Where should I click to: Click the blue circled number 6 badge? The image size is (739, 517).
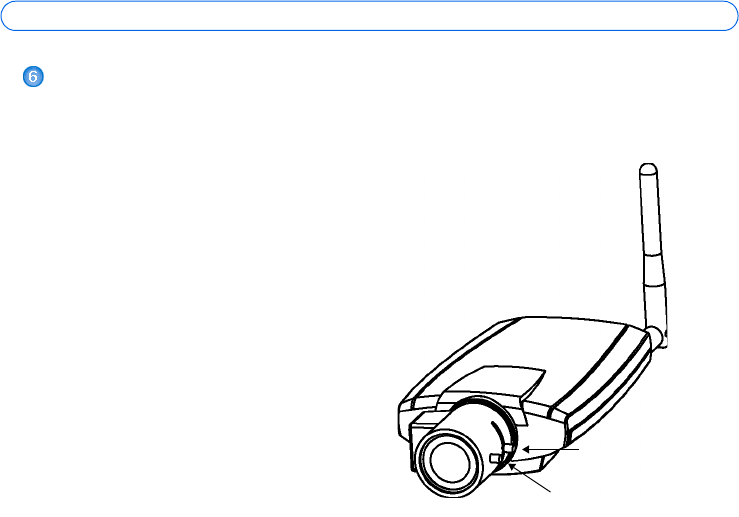(33, 76)
